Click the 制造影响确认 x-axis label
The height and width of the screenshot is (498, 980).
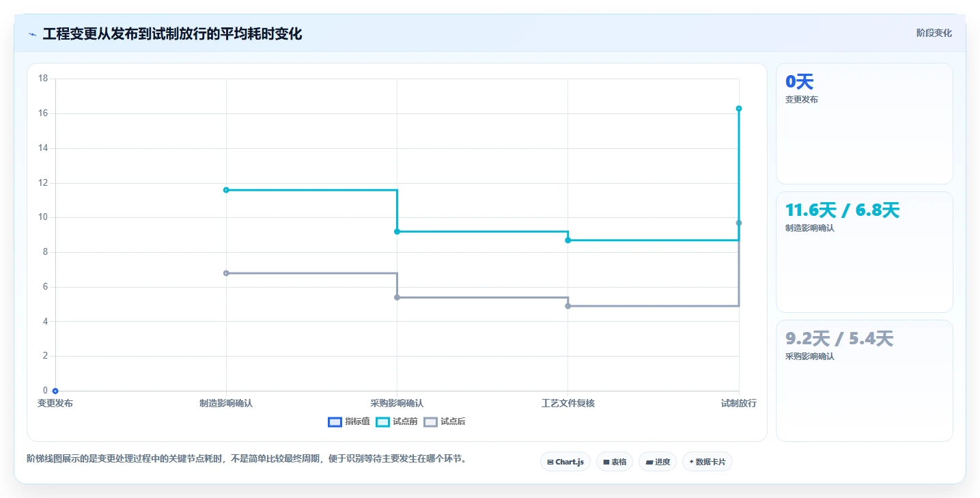point(226,404)
